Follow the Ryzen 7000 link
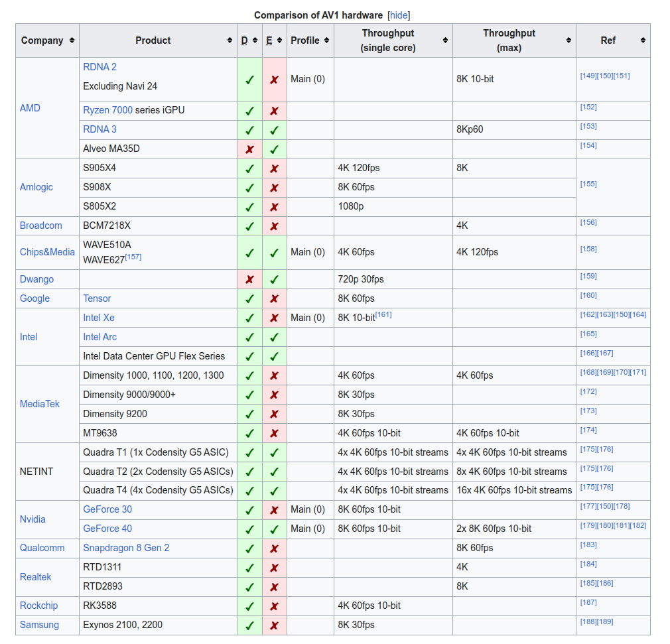Screen dimensions: 670x644 click(x=107, y=110)
